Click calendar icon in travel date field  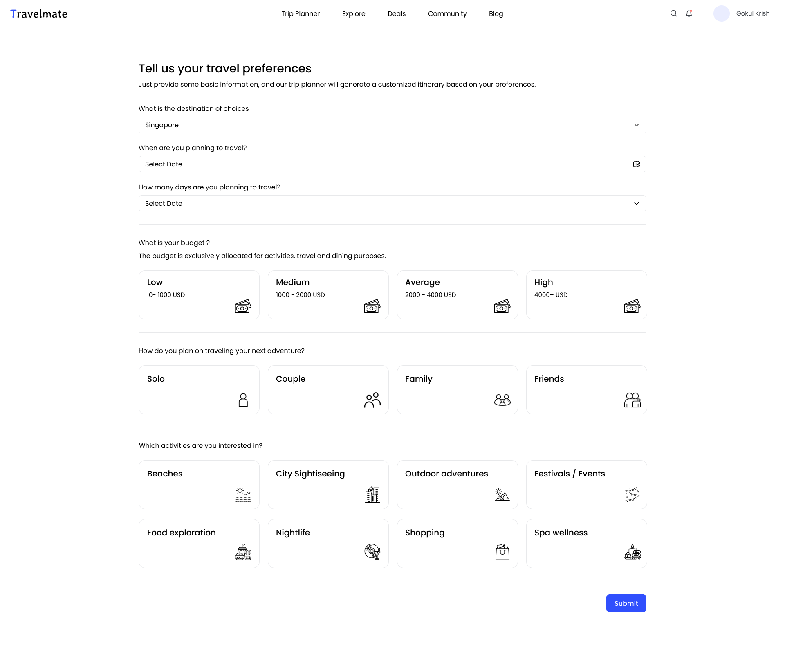point(637,164)
